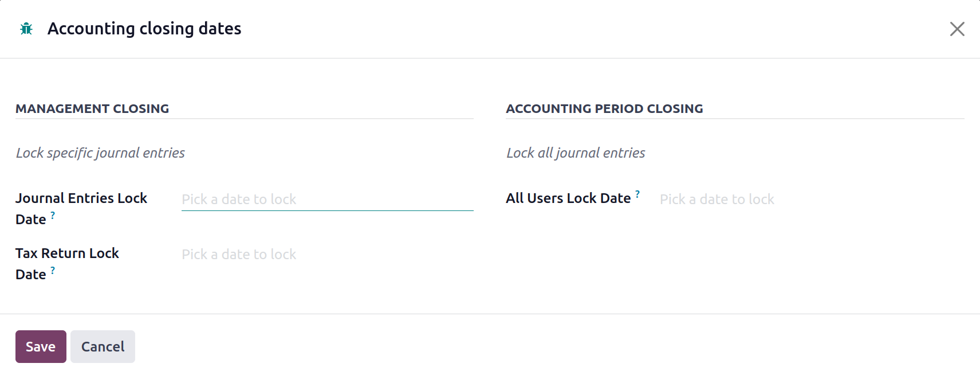This screenshot has width=980, height=375.
Task: Click the "Lock all journal entries" text
Action: [x=576, y=153]
